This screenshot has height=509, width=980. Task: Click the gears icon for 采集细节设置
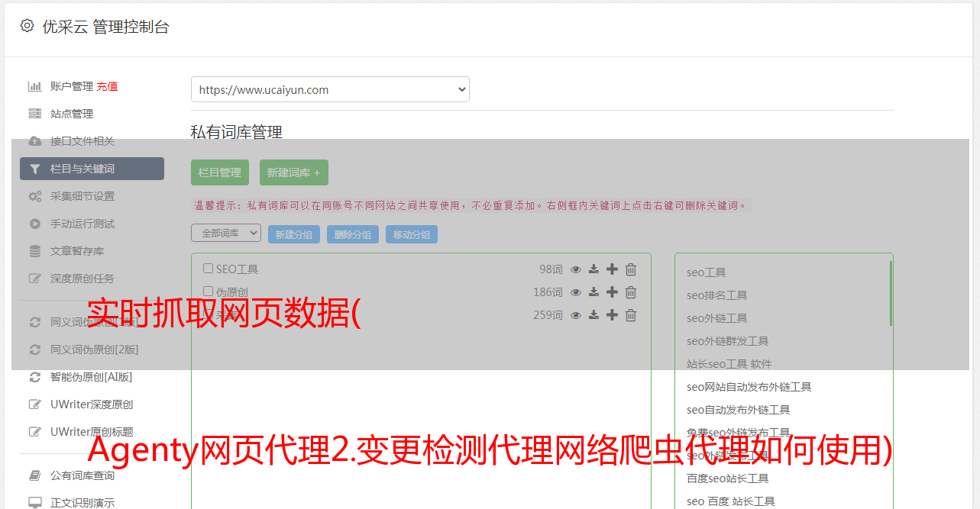[34, 196]
